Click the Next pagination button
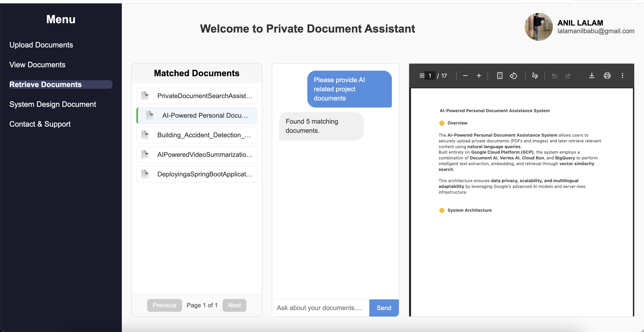 pos(234,305)
